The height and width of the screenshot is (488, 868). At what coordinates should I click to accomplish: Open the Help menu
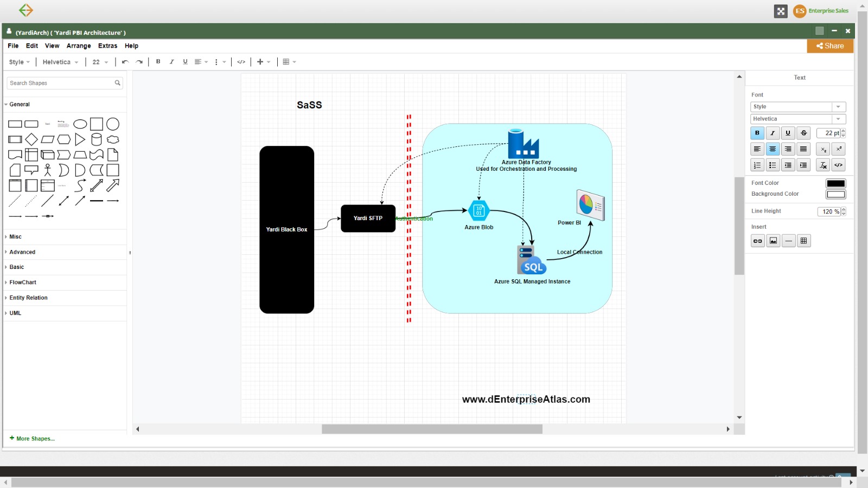[x=131, y=46]
